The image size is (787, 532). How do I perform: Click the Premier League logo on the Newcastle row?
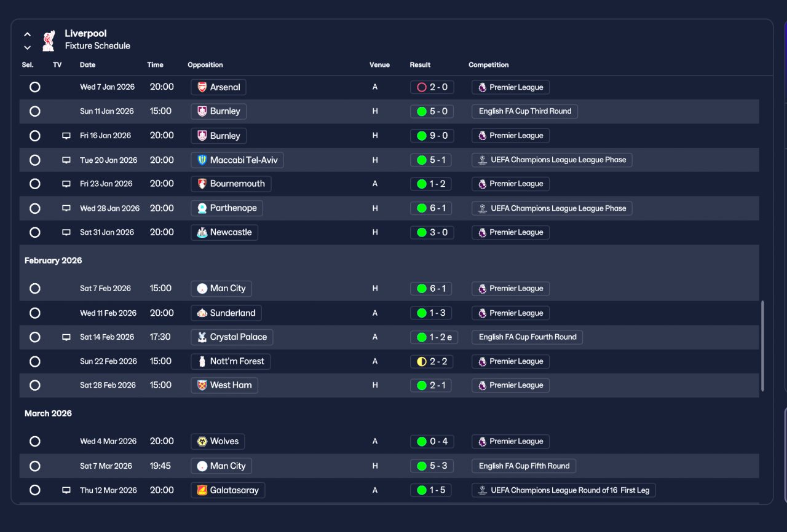(x=482, y=232)
